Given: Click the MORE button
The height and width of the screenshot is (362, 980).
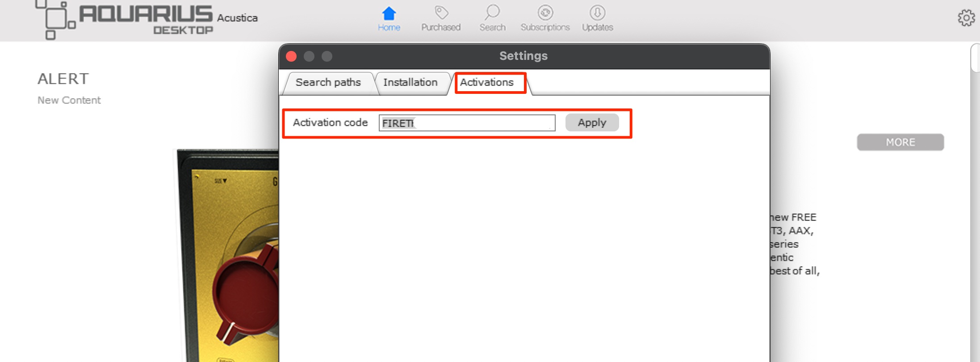Looking at the screenshot, I should pyautogui.click(x=900, y=142).
